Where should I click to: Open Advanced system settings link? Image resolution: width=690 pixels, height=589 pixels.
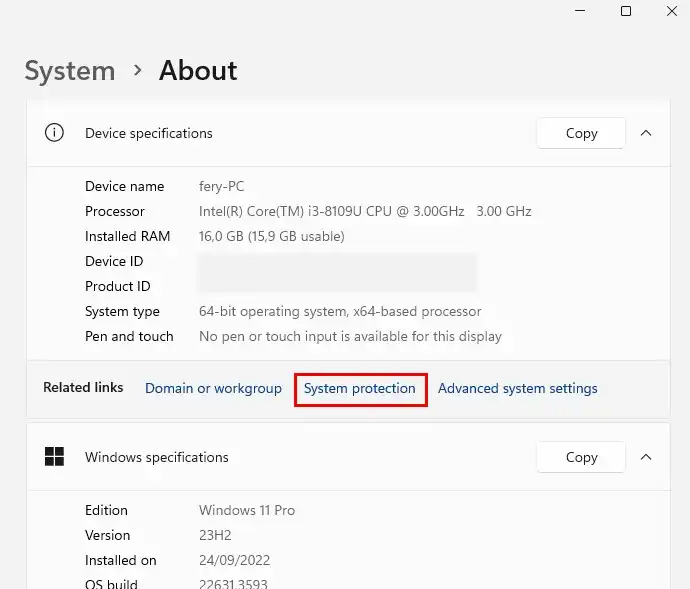(518, 388)
